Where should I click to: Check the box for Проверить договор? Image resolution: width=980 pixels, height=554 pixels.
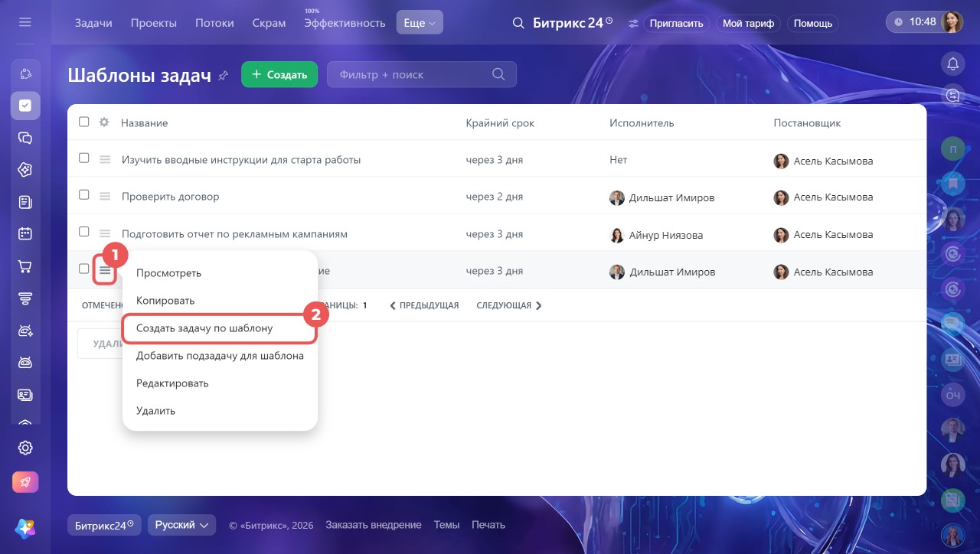tap(84, 195)
